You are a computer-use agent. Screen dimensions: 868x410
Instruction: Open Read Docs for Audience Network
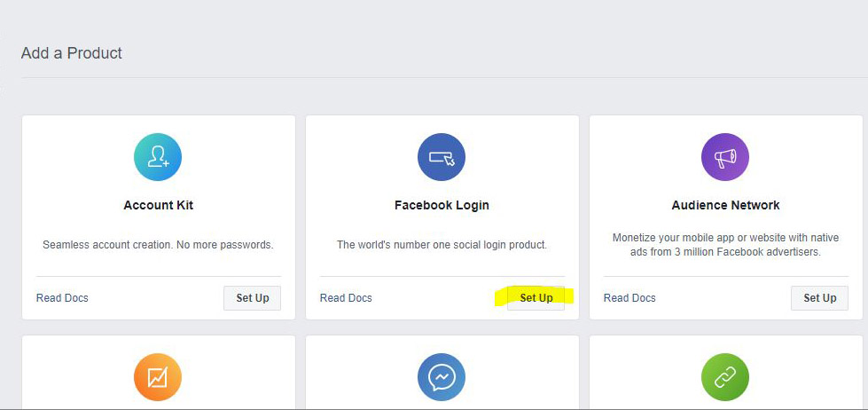(x=629, y=298)
